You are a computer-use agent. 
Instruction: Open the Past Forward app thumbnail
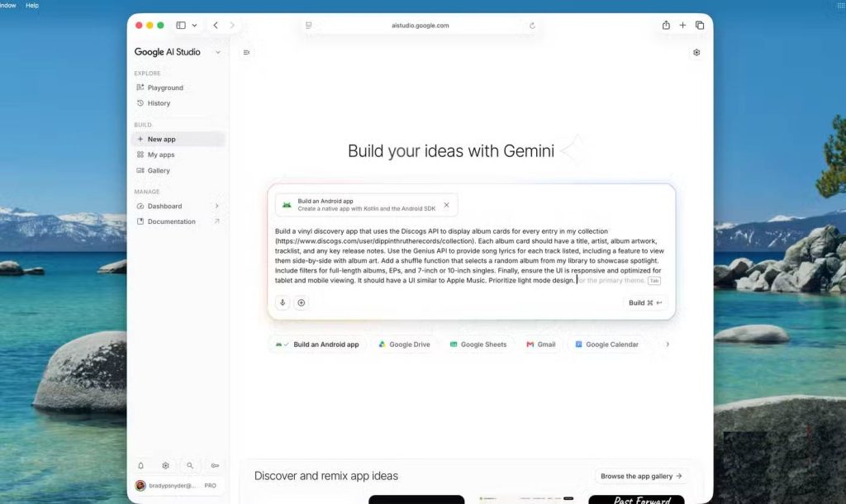pos(637,500)
